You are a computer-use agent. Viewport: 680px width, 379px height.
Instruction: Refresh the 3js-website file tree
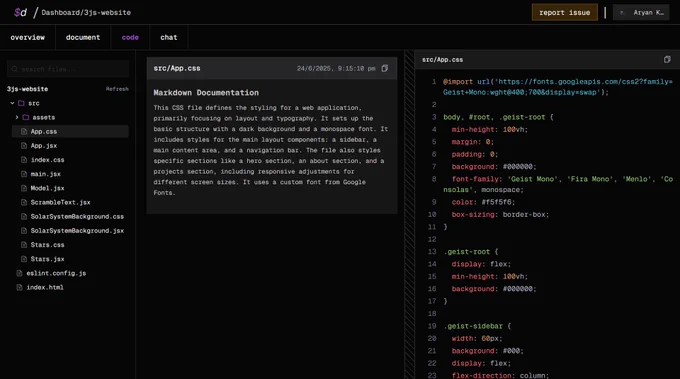[x=117, y=89]
